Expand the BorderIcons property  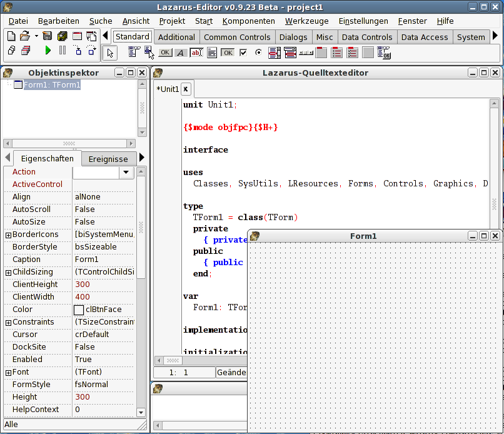9,235
